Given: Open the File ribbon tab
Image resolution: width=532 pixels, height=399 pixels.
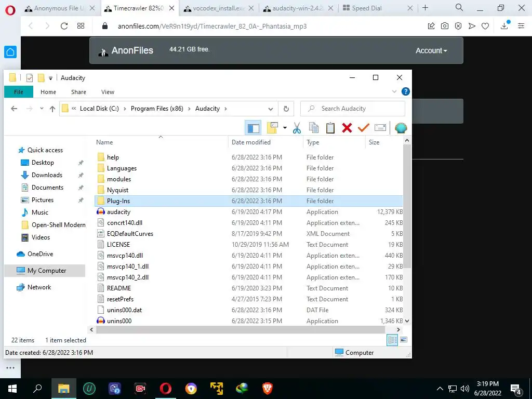Looking at the screenshot, I should 19,92.
